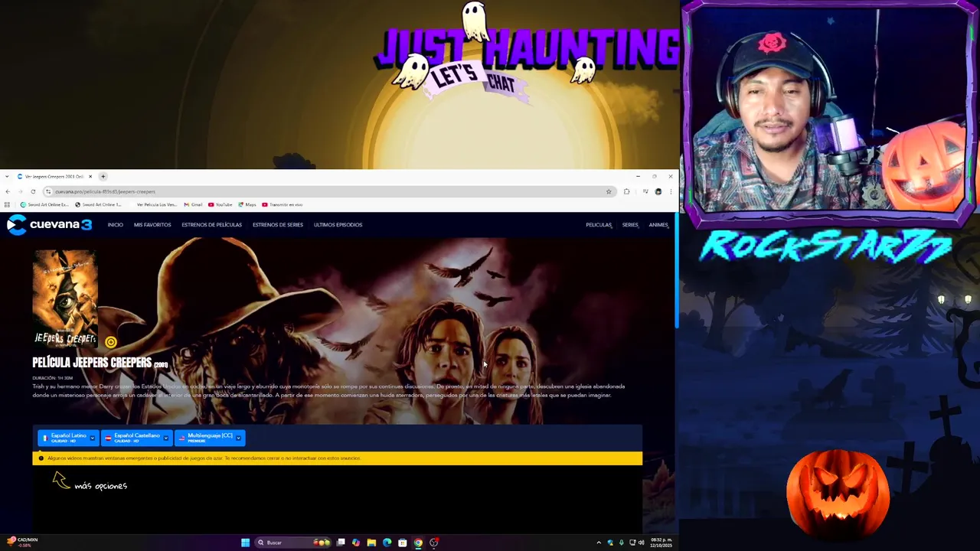Open the second Sword Art Online bookmark

[99, 205]
